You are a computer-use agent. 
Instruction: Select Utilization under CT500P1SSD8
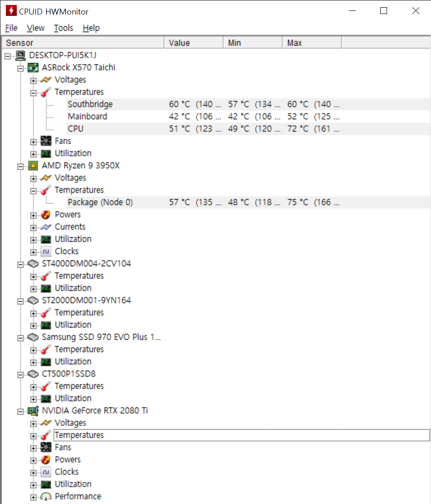click(73, 398)
